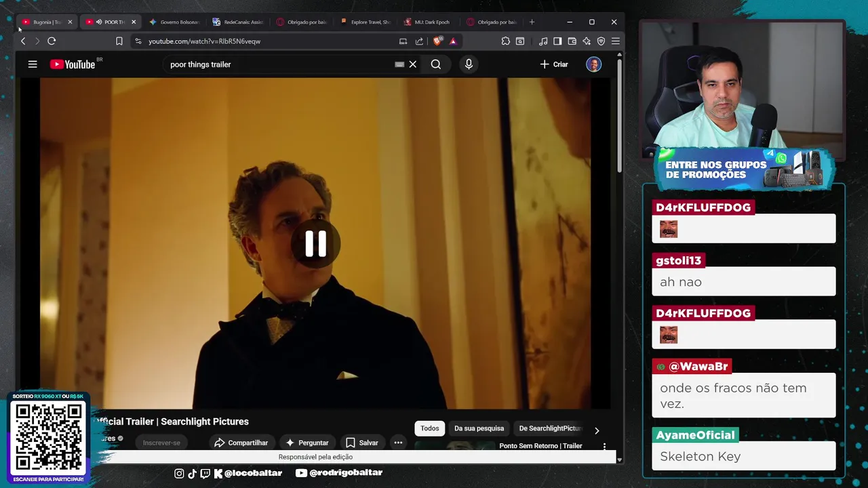This screenshot has height=488, width=868.
Task: Open Brave Rewards triangle icon
Action: pos(453,41)
